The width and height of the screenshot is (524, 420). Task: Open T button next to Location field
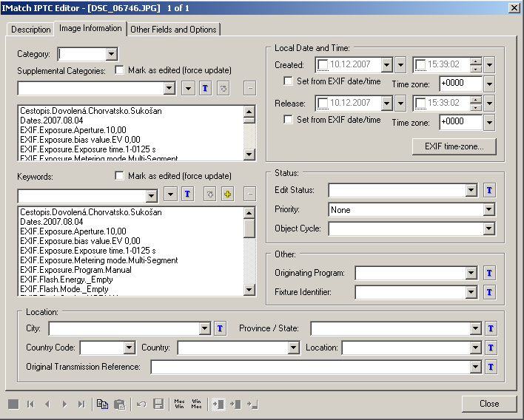(x=491, y=348)
